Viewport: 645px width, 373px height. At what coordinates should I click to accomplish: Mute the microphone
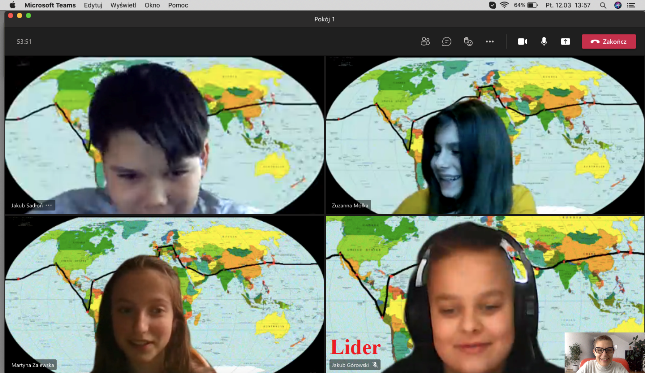tap(544, 42)
